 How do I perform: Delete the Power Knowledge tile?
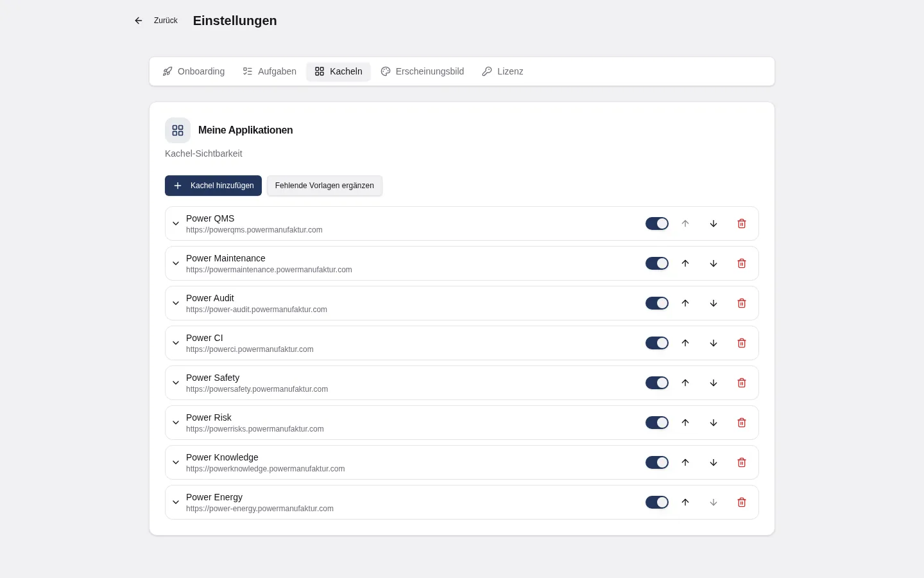[742, 462]
